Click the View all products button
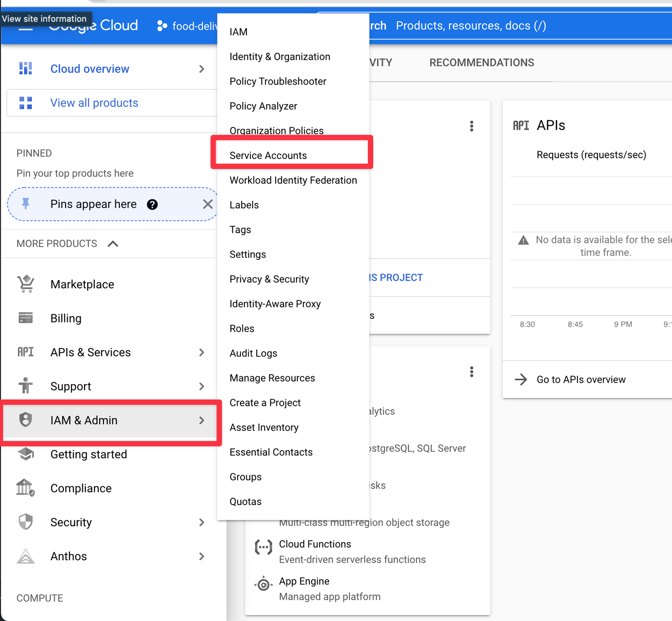672x621 pixels. 94,103
